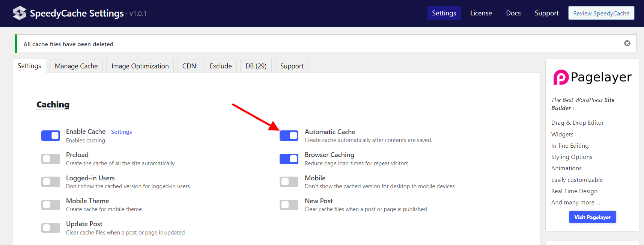Go to Docs in header
The image size is (644, 245).
click(x=513, y=13)
